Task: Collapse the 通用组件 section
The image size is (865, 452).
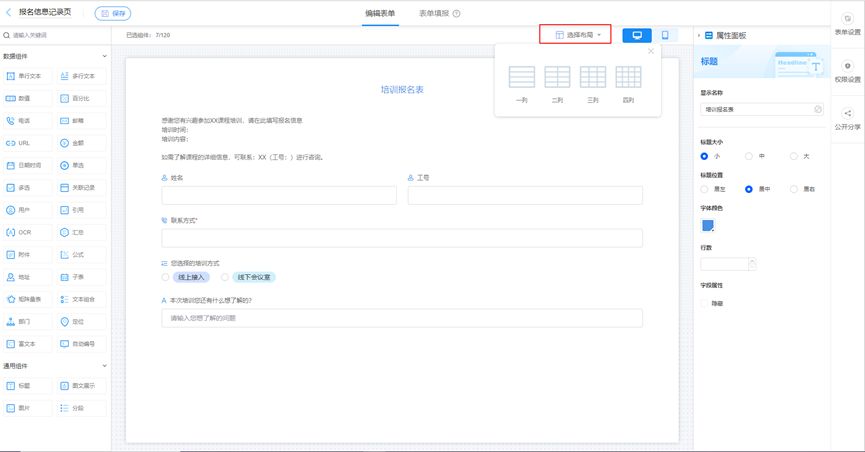Action: tap(104, 366)
